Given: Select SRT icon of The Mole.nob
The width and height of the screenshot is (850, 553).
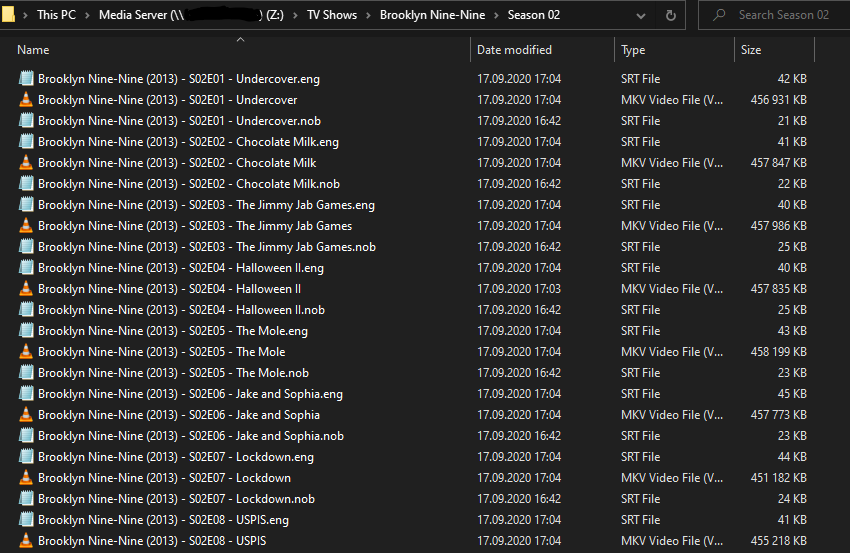Looking at the screenshot, I should 25,372.
